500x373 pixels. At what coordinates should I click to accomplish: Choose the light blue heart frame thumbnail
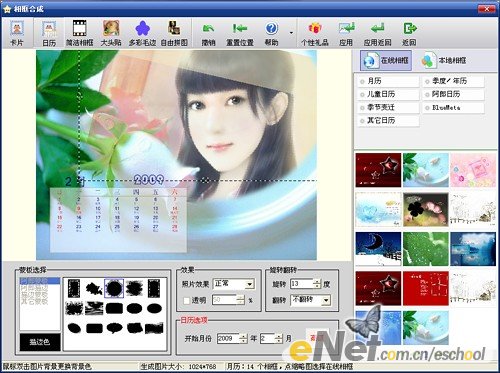click(378, 210)
